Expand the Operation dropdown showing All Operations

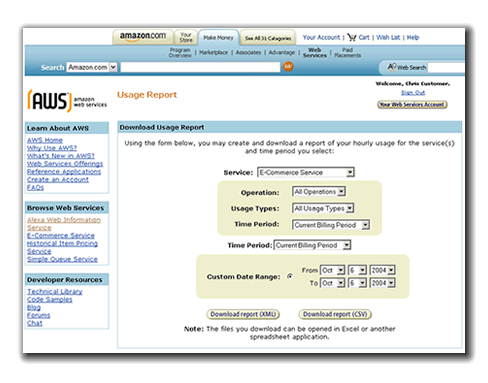319,192
